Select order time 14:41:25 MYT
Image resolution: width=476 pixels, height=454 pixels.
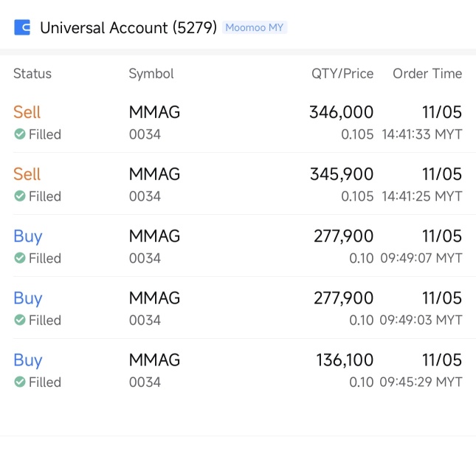pyautogui.click(x=422, y=196)
